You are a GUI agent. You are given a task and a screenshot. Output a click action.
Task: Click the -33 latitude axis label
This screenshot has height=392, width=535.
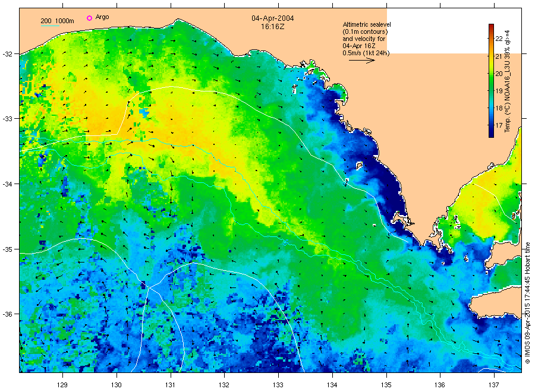tap(7, 119)
